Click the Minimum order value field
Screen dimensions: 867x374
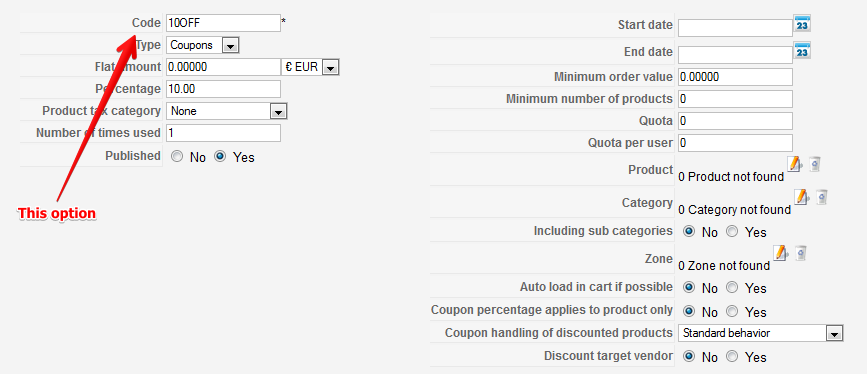tap(735, 77)
